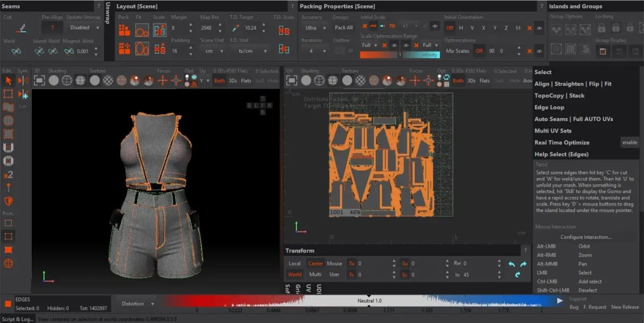Screen dimensions: 644x323
Task: Toggle the Initial Orientation eye icon
Action: (540, 27)
